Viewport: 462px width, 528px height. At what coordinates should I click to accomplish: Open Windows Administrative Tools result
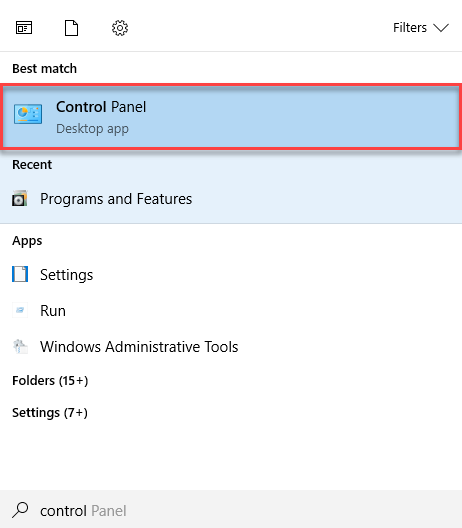[x=231, y=346]
